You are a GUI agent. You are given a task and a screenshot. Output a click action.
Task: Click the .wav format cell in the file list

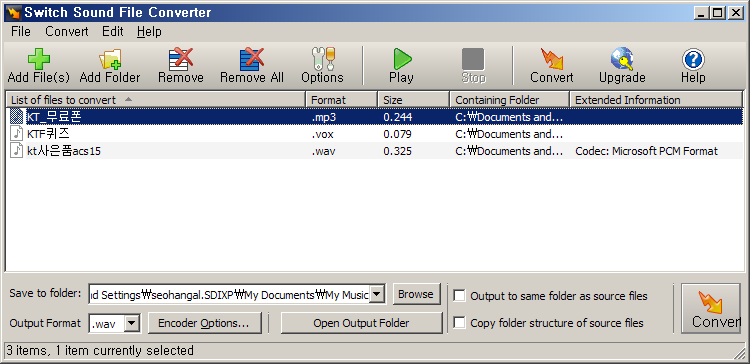pos(323,152)
